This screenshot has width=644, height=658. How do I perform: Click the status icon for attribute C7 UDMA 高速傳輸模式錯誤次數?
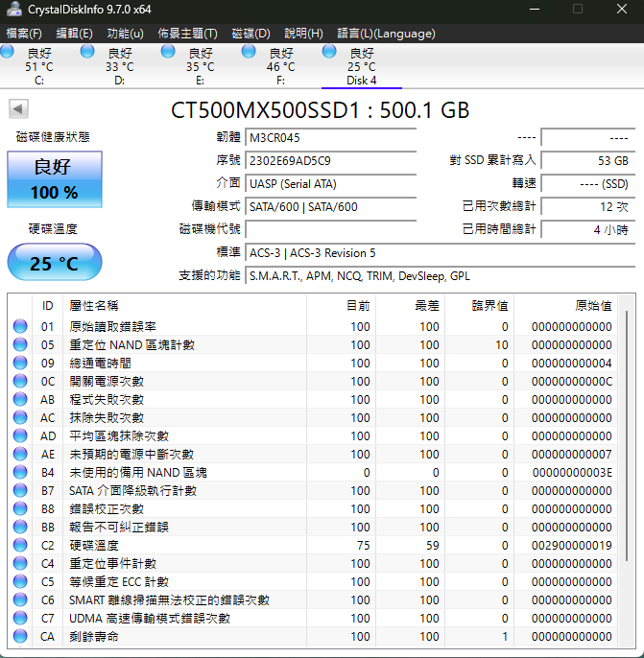(x=20, y=618)
